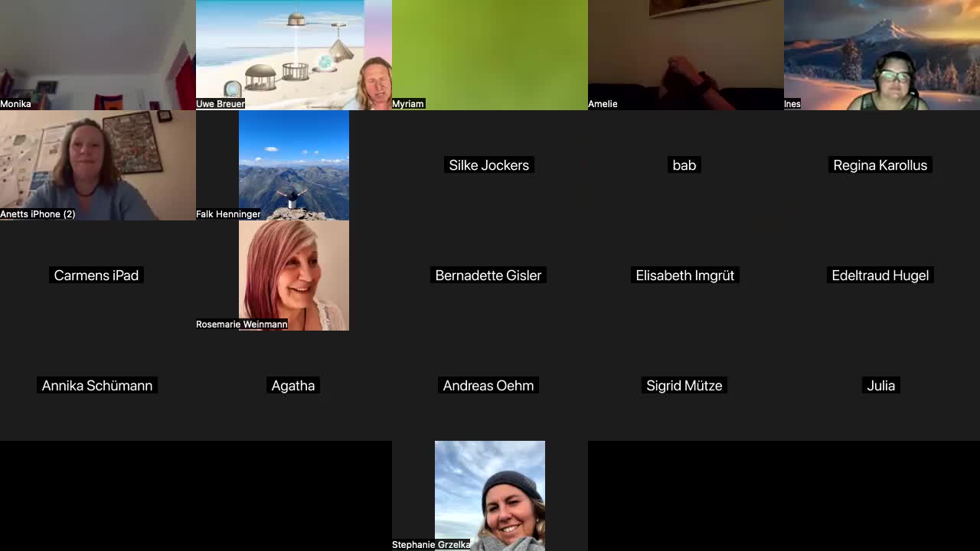Screen dimensions: 980x551
Task: Select Stephanie Grzelka's profile photo tile
Action: point(490,496)
